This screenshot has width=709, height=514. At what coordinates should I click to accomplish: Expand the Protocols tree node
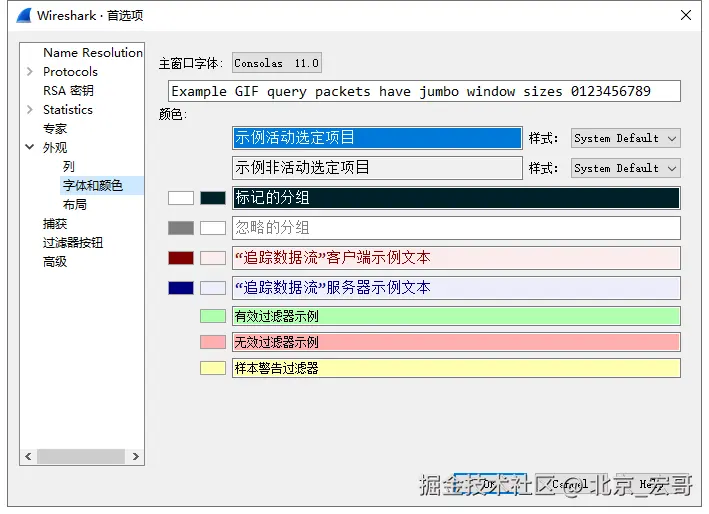coord(30,71)
